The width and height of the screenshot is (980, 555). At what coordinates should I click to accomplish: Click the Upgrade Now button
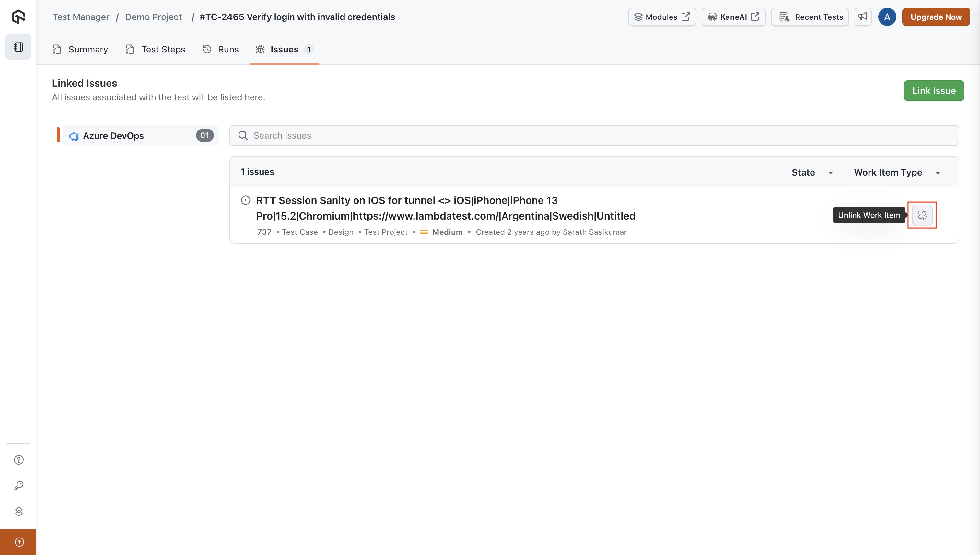coord(936,17)
